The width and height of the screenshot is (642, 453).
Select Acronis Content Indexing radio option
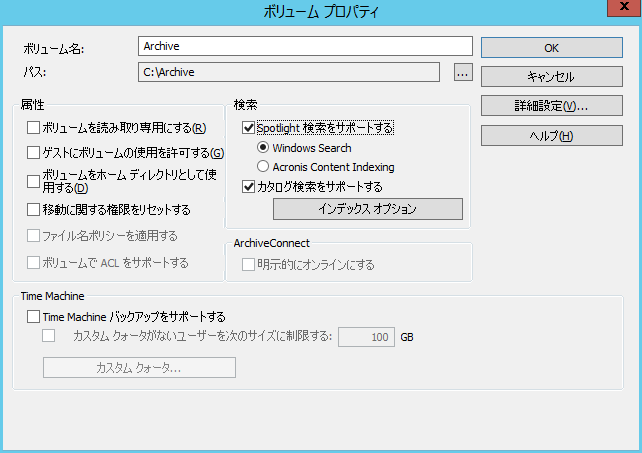[x=264, y=167]
